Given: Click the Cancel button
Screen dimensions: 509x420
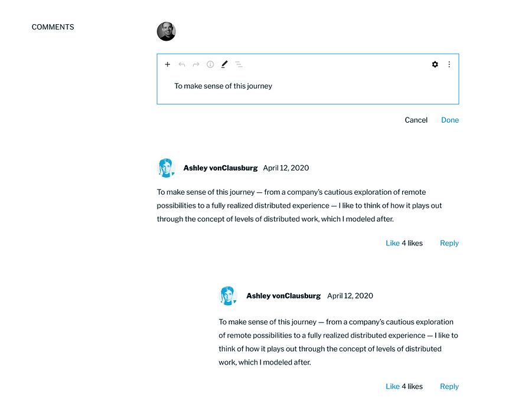Looking at the screenshot, I should click(416, 120).
